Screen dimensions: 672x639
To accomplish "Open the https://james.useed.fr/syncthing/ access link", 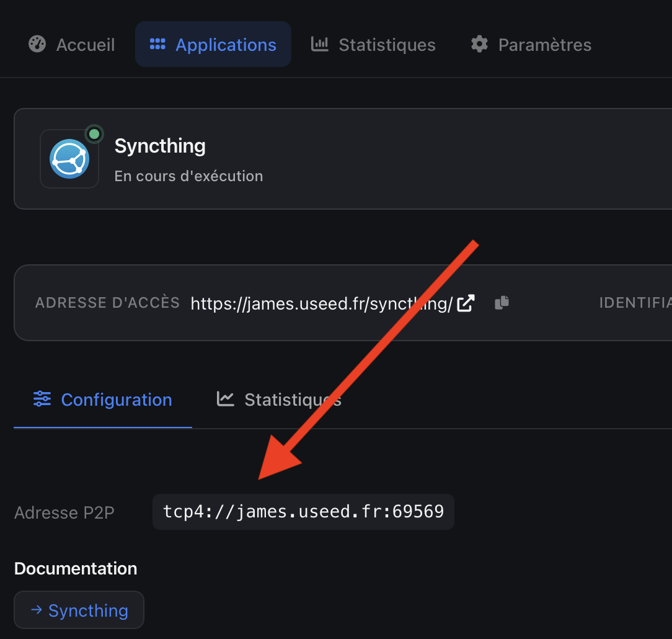I will [x=321, y=303].
